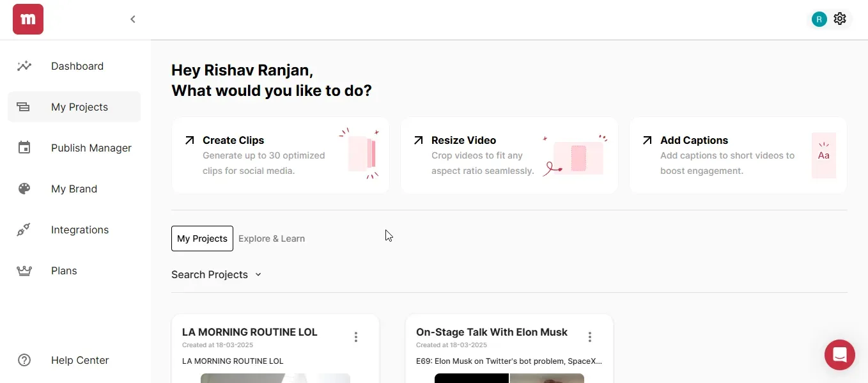Viewport: 868px width, 383px height.
Task: Click the Create Clips card
Action: click(281, 155)
